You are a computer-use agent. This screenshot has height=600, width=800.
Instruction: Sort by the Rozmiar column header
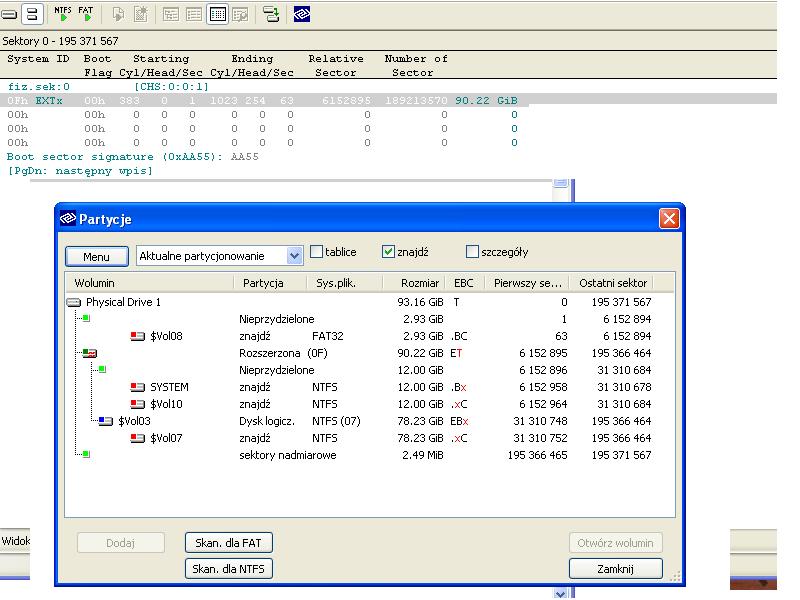pos(415,283)
